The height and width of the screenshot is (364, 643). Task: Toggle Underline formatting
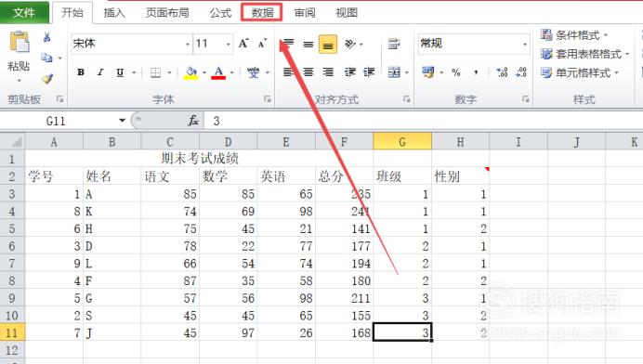tap(120, 72)
